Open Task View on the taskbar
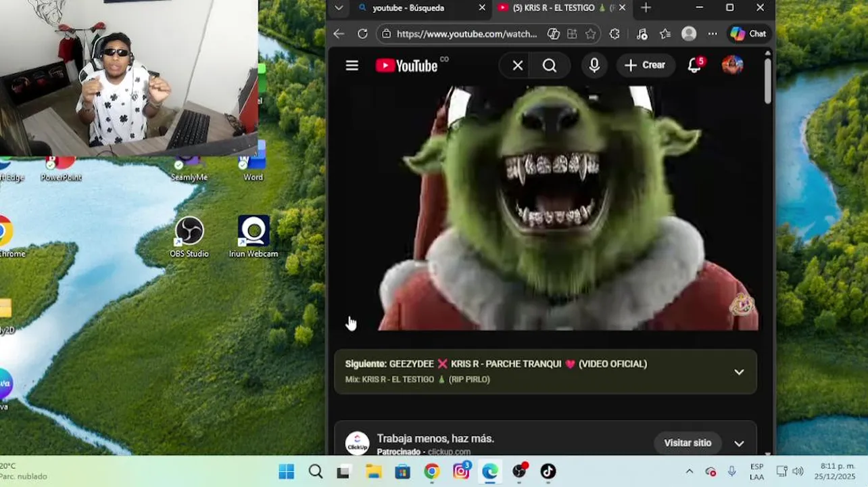This screenshot has height=487, width=868. pyautogui.click(x=343, y=471)
